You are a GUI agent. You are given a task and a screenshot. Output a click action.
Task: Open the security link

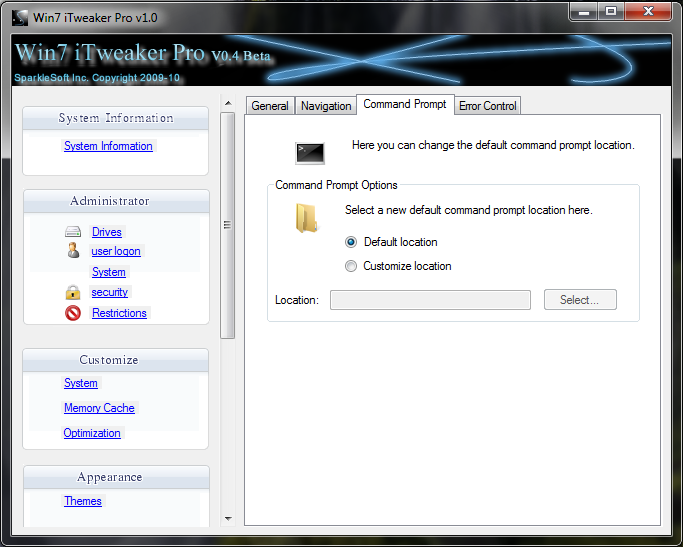click(109, 292)
